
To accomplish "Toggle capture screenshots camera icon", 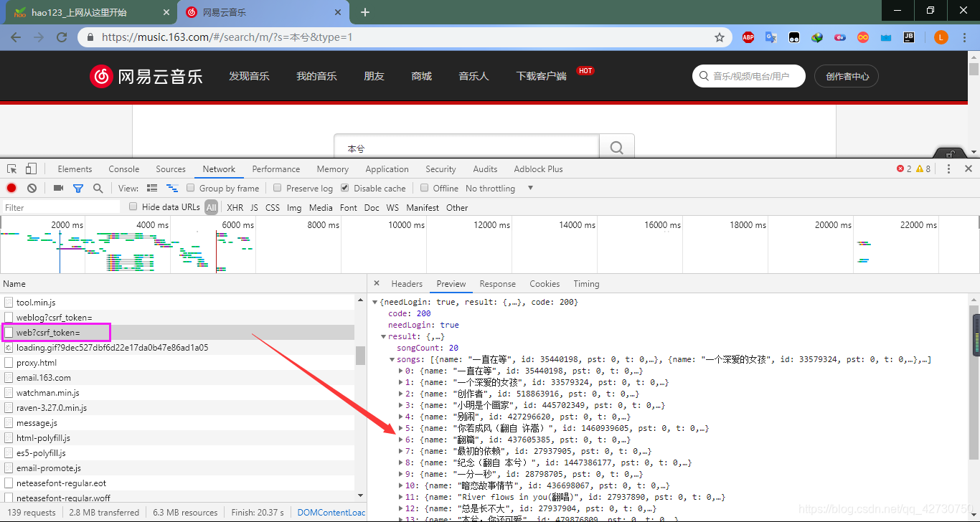I will pos(59,188).
